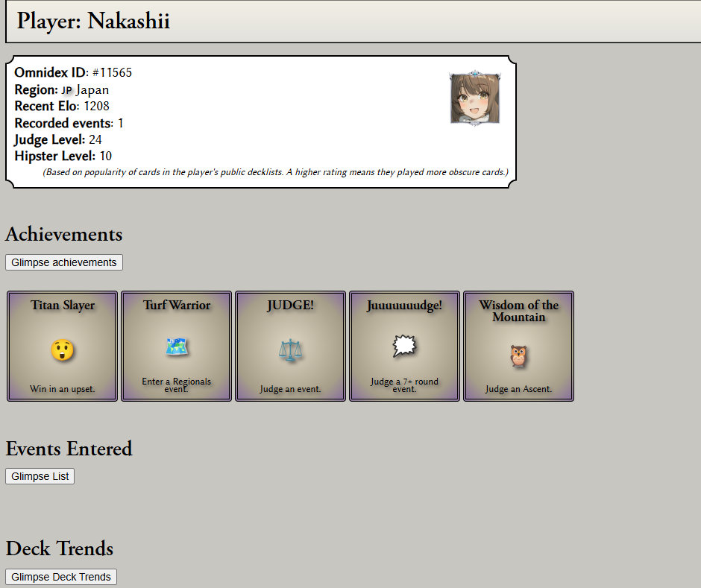Click the "Judge a 7+ round event." description

[404, 385]
